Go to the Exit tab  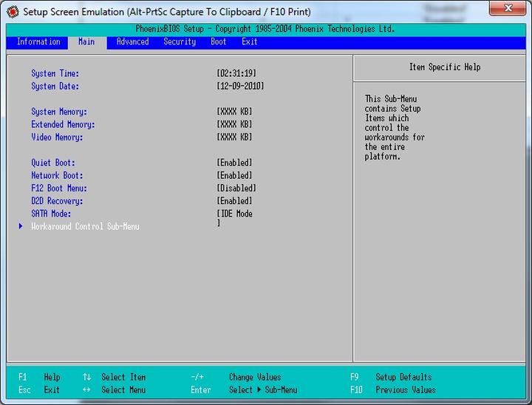coord(250,42)
